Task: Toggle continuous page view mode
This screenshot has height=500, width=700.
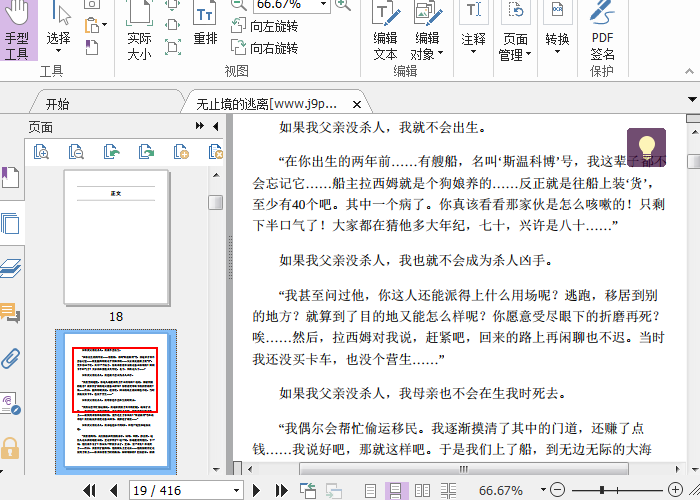Action: tap(396, 491)
